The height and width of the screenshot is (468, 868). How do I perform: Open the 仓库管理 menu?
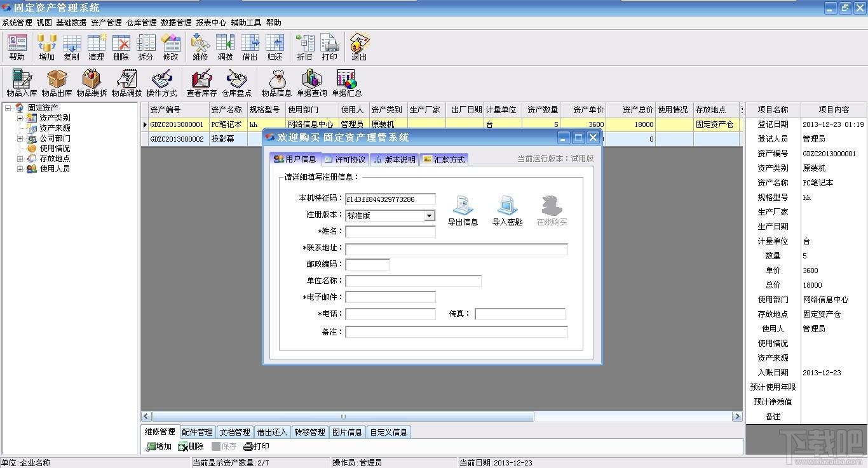click(141, 22)
